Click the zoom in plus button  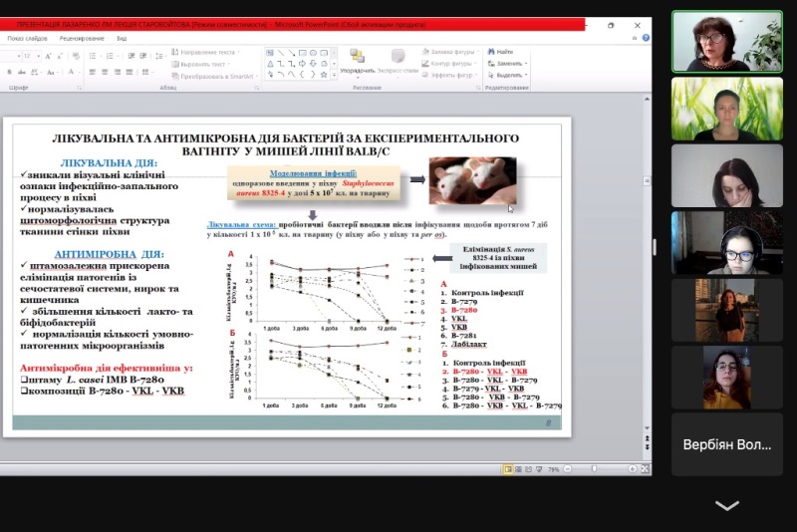[x=633, y=468]
